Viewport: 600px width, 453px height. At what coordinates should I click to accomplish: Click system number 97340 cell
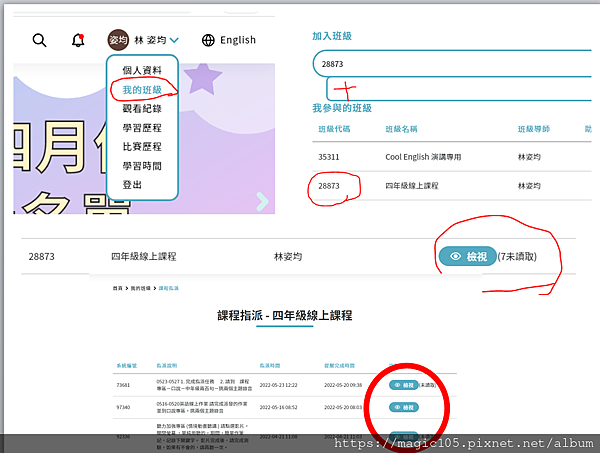(123, 407)
